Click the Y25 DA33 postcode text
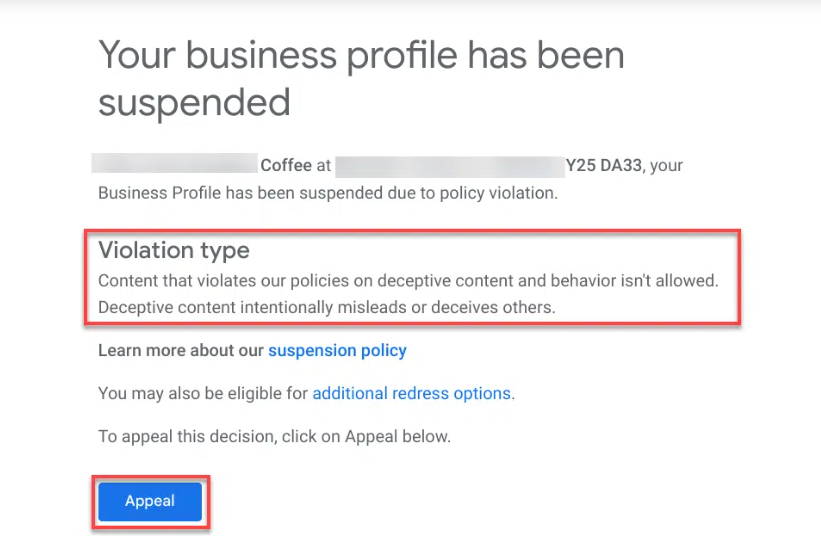The height and width of the screenshot is (541, 821). click(x=606, y=165)
